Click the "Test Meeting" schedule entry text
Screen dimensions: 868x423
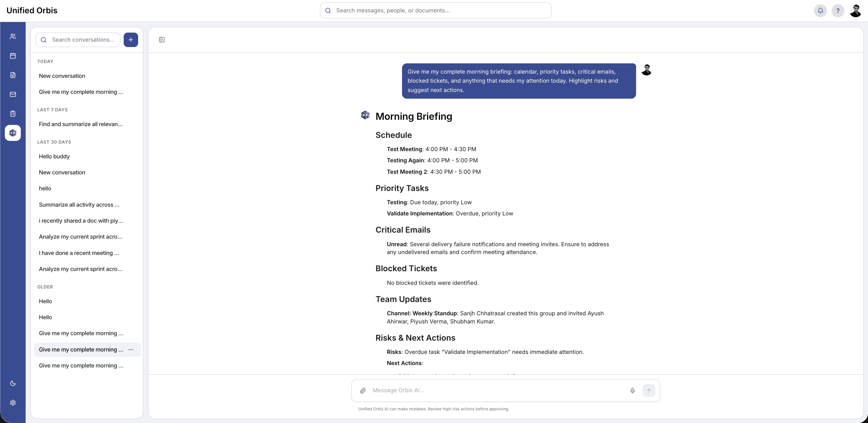(431, 149)
